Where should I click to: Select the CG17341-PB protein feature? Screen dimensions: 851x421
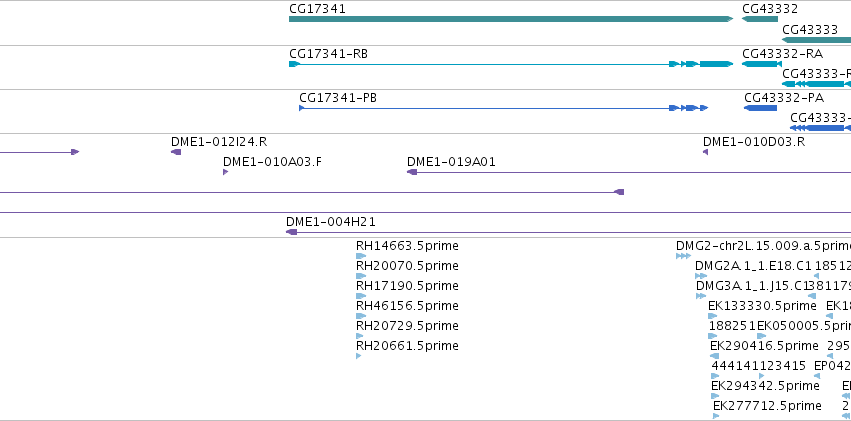504,108
